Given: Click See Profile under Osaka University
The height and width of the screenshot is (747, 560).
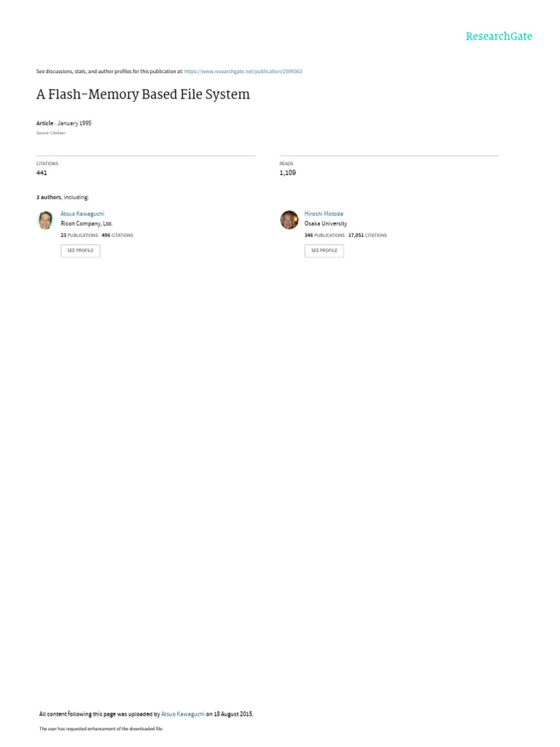Looking at the screenshot, I should [x=324, y=251].
